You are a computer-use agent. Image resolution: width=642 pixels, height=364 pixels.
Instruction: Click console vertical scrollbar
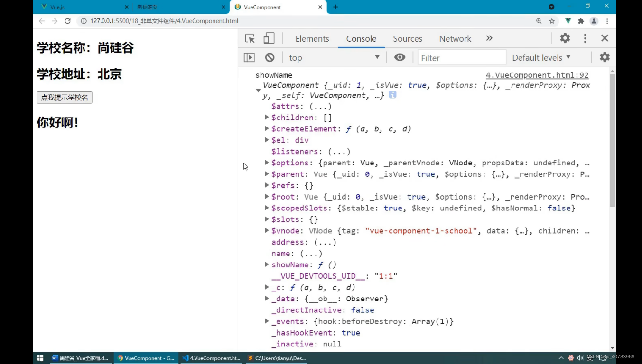tap(612, 140)
